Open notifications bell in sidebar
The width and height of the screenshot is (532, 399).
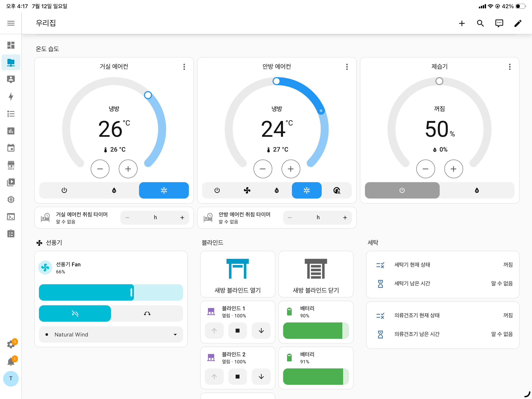point(11,361)
